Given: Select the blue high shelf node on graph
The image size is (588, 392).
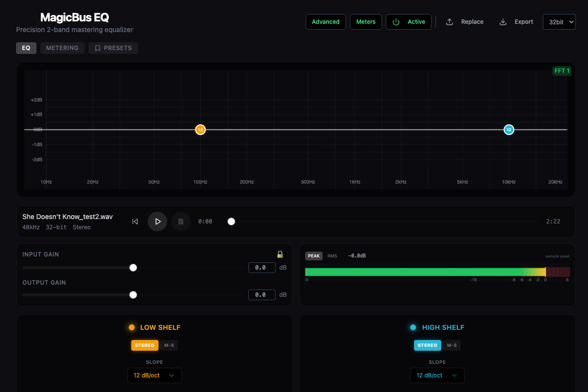Looking at the screenshot, I should pyautogui.click(x=509, y=130).
